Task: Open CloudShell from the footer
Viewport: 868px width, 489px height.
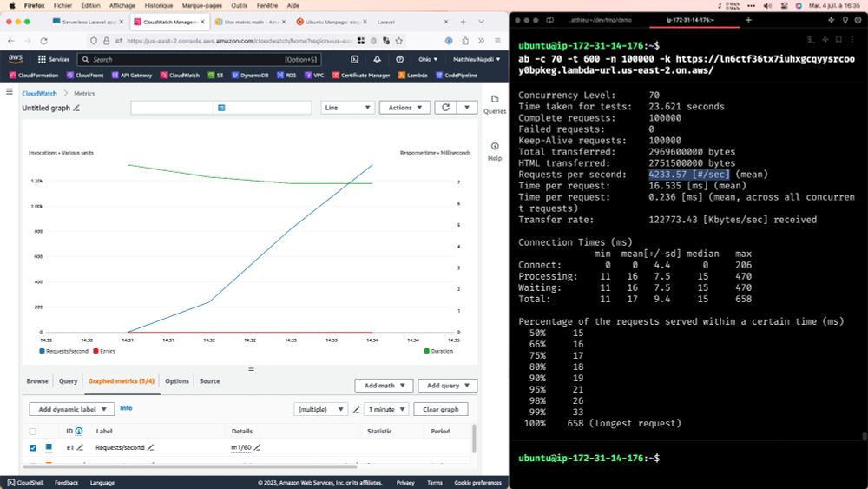Action: [x=25, y=483]
